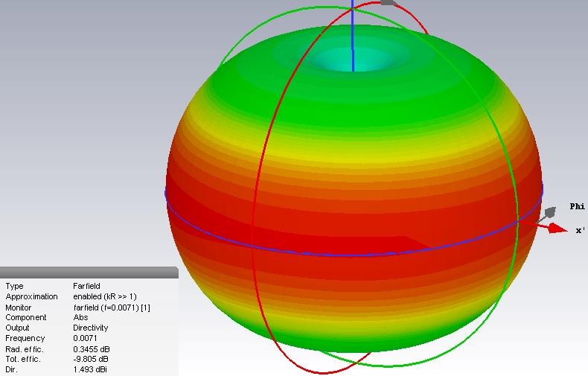Click the red x' axis arrowhead
The image size is (588, 376).
point(558,229)
